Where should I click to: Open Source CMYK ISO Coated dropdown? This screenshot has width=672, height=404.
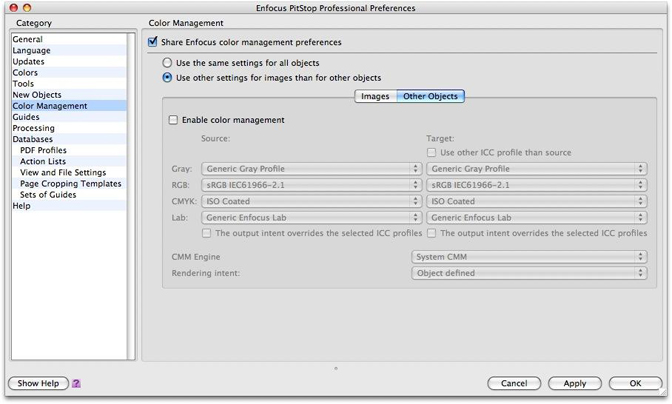(312, 201)
